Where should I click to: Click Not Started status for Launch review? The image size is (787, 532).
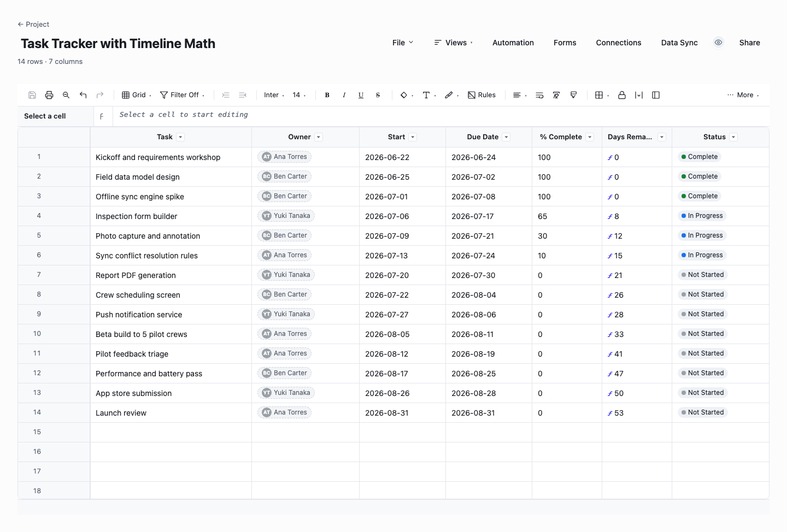point(702,412)
